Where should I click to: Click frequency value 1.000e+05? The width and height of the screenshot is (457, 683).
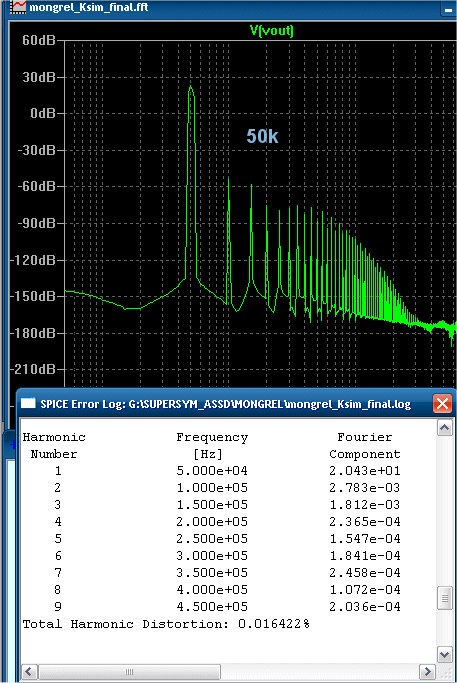coord(212,488)
